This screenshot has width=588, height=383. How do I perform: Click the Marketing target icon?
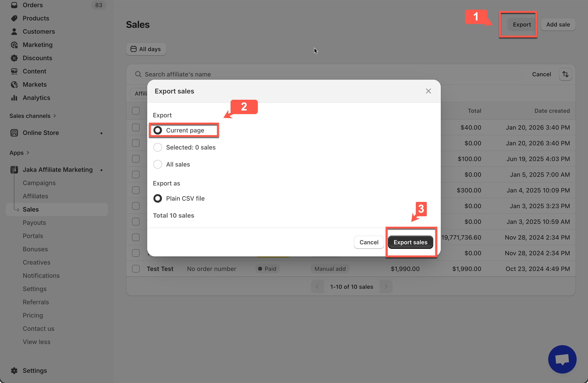[x=14, y=45]
